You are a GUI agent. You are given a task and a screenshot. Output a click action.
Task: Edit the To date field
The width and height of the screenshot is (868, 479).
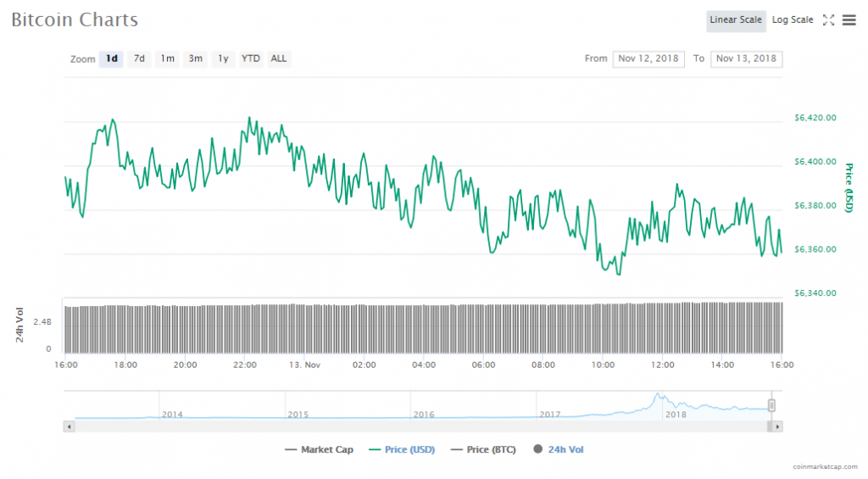[746, 58]
